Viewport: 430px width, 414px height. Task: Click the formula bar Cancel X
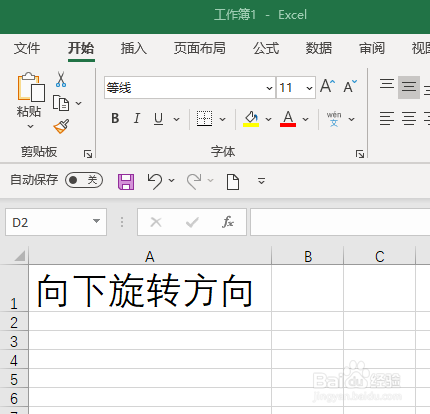tap(156, 222)
